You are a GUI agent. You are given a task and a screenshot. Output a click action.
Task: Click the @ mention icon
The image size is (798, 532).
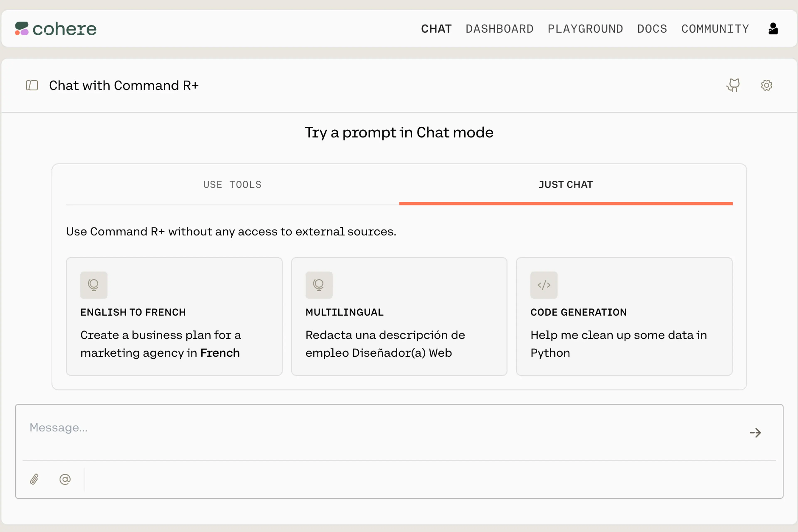[65, 479]
